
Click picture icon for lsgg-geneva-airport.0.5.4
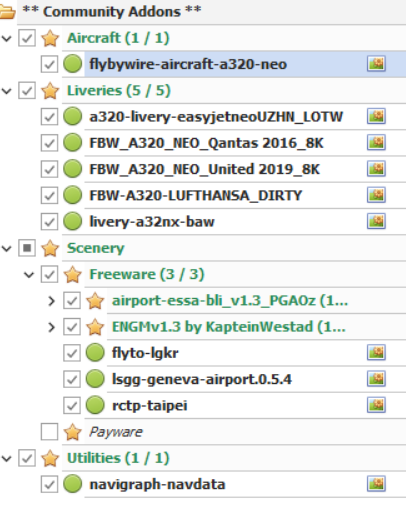click(376, 379)
